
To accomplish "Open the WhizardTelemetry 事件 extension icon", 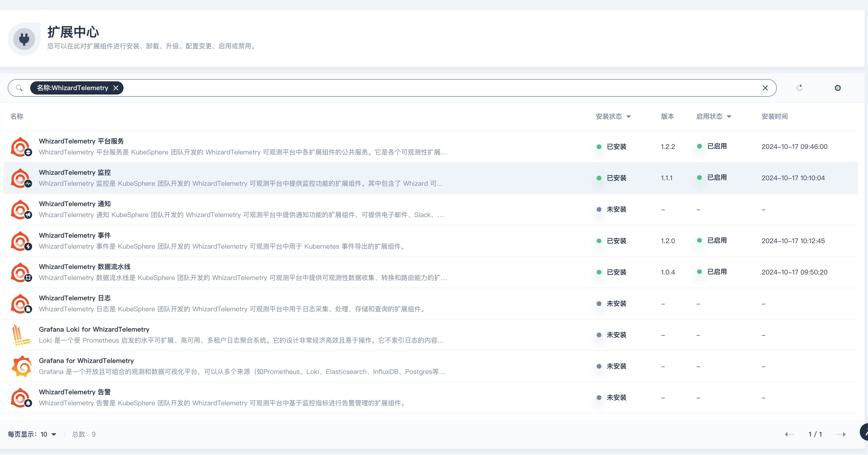I will (x=21, y=241).
